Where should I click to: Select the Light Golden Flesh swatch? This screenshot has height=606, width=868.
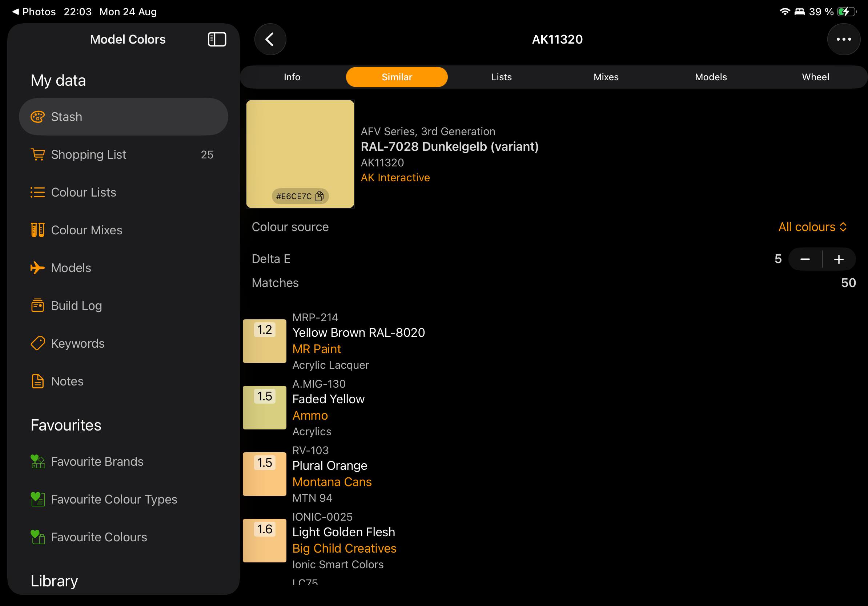click(264, 541)
